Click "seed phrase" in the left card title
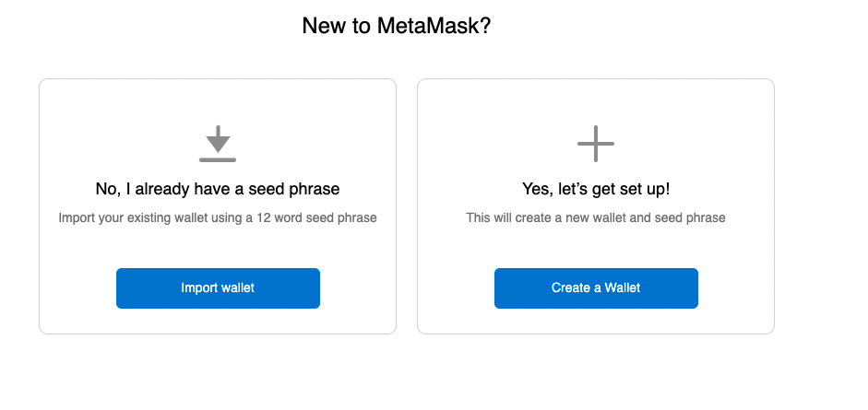The image size is (868, 410). [299, 189]
